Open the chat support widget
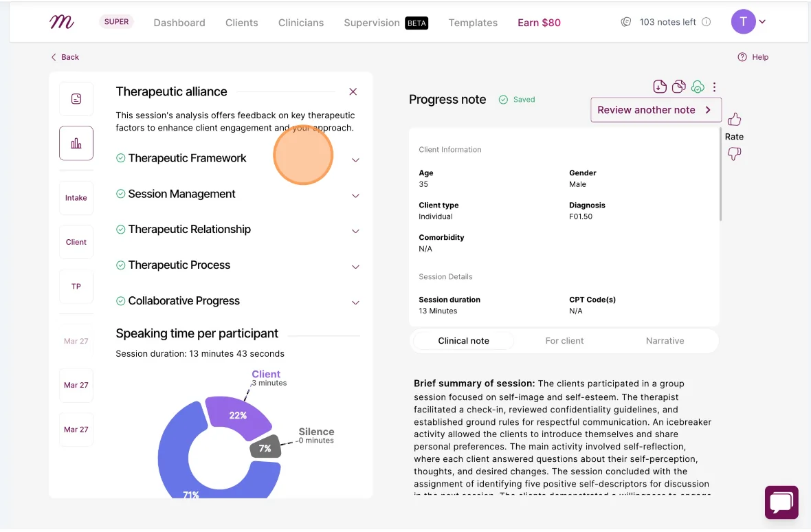The width and height of the screenshot is (811, 532). [x=781, y=502]
